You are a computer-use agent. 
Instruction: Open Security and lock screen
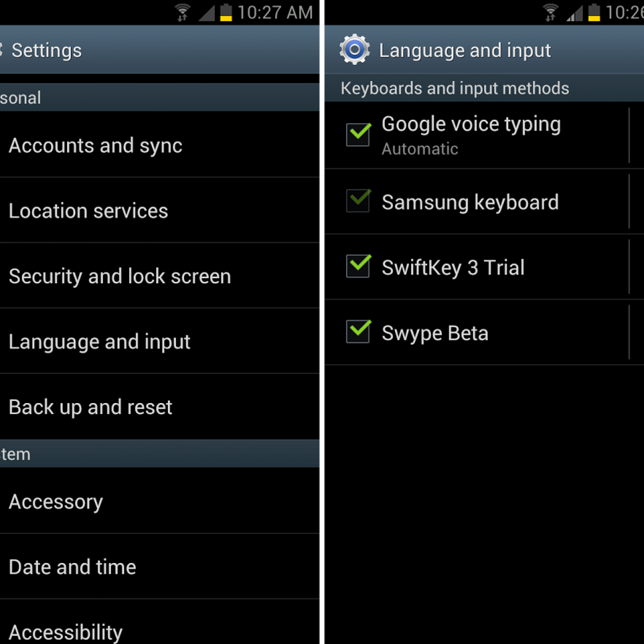[x=159, y=276]
